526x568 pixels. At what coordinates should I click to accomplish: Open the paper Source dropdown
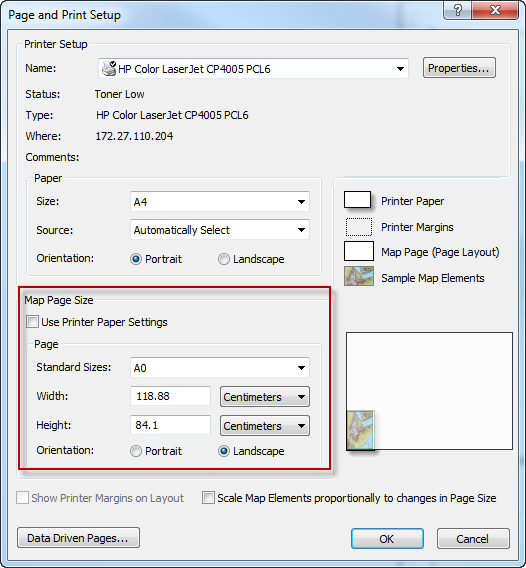coord(220,230)
